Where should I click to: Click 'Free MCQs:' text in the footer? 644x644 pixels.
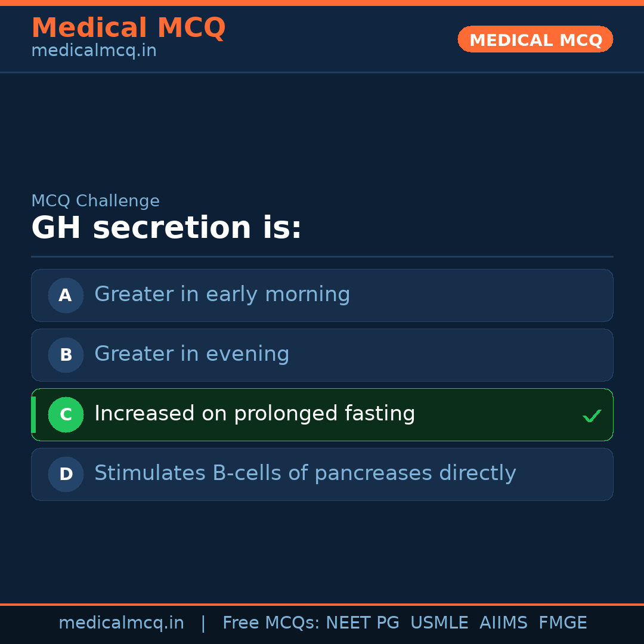click(271, 623)
